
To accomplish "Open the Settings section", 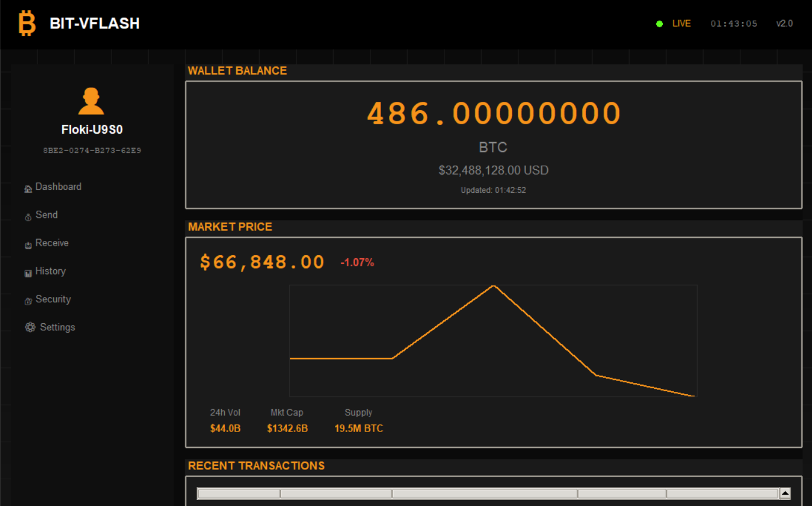I will click(x=57, y=327).
